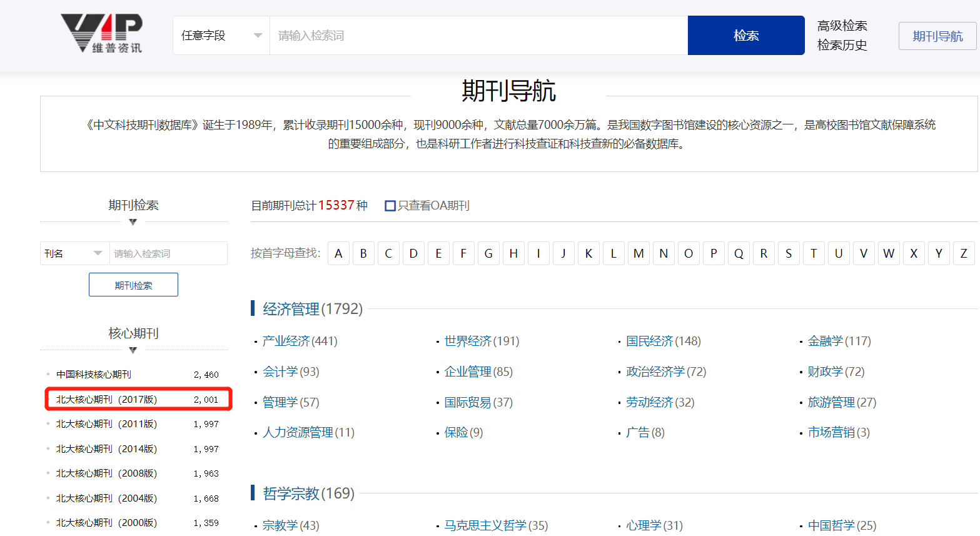
Task: Open 心理学(31) subcategory
Action: tap(655, 525)
